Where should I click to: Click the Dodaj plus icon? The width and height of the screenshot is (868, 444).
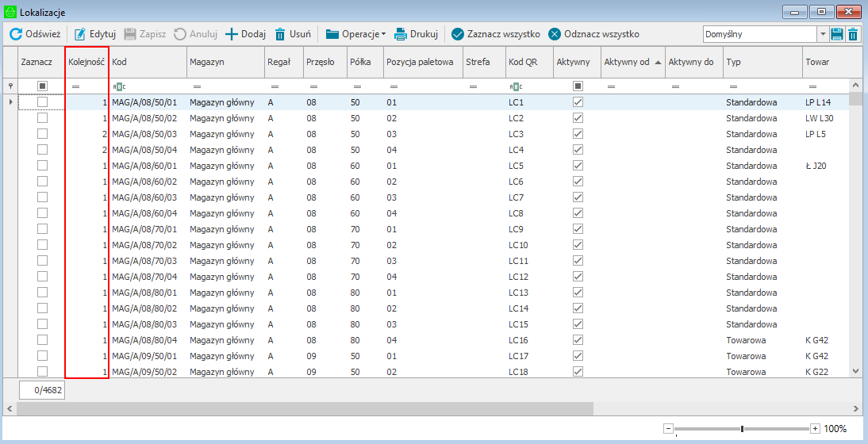click(232, 34)
